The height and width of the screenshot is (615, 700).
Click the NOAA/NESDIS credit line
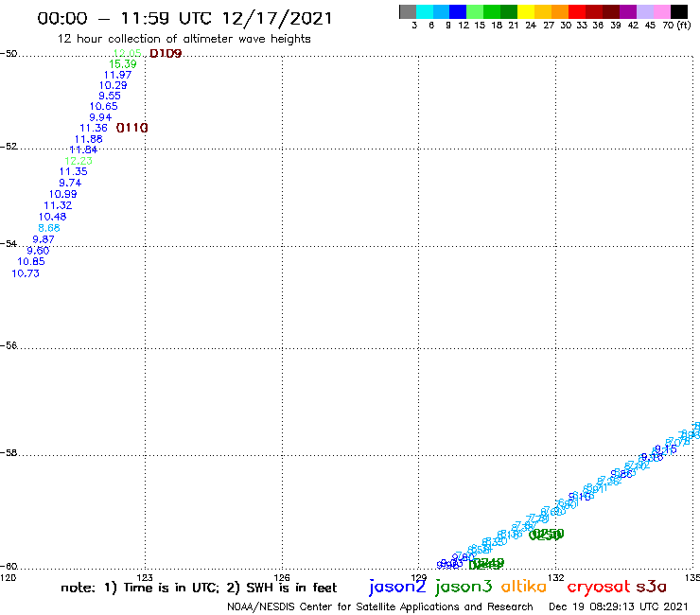[380, 607]
